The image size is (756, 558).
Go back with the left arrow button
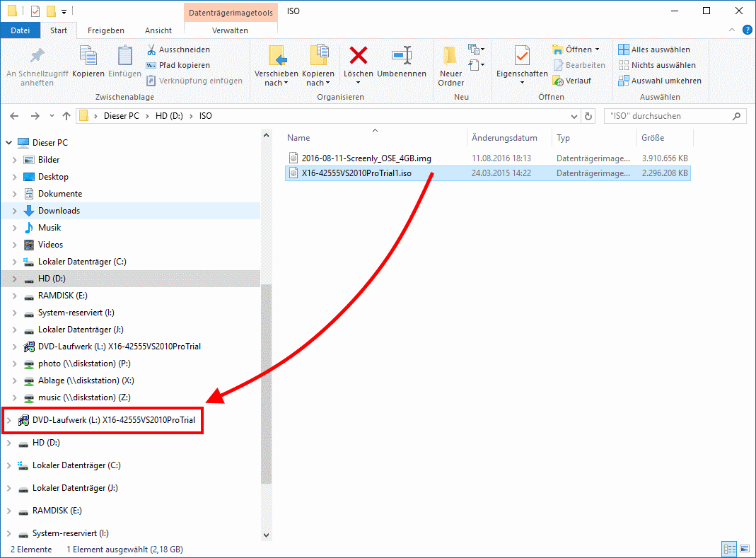coord(14,116)
